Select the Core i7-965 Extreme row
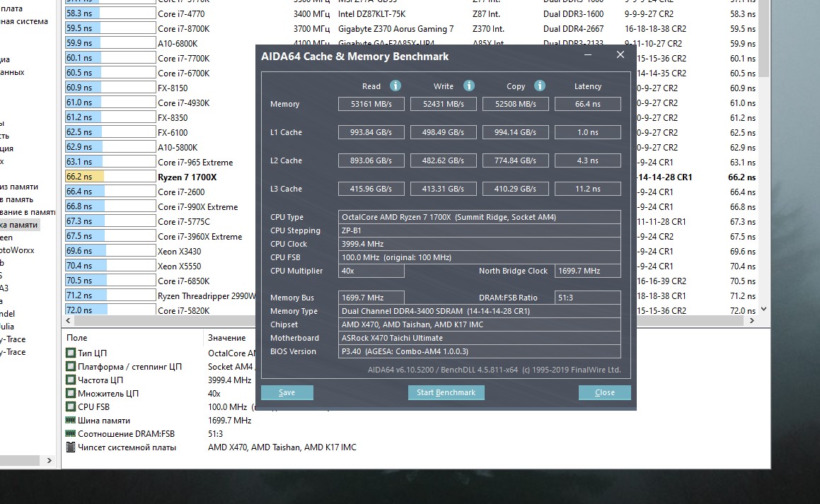 pyautogui.click(x=195, y=163)
